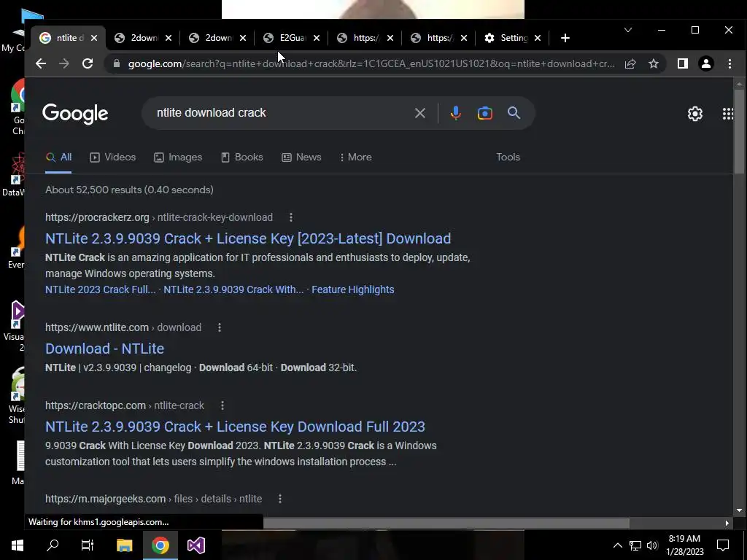Open the volume control in tray
Image resolution: width=747 pixels, height=560 pixels.
tap(652, 545)
